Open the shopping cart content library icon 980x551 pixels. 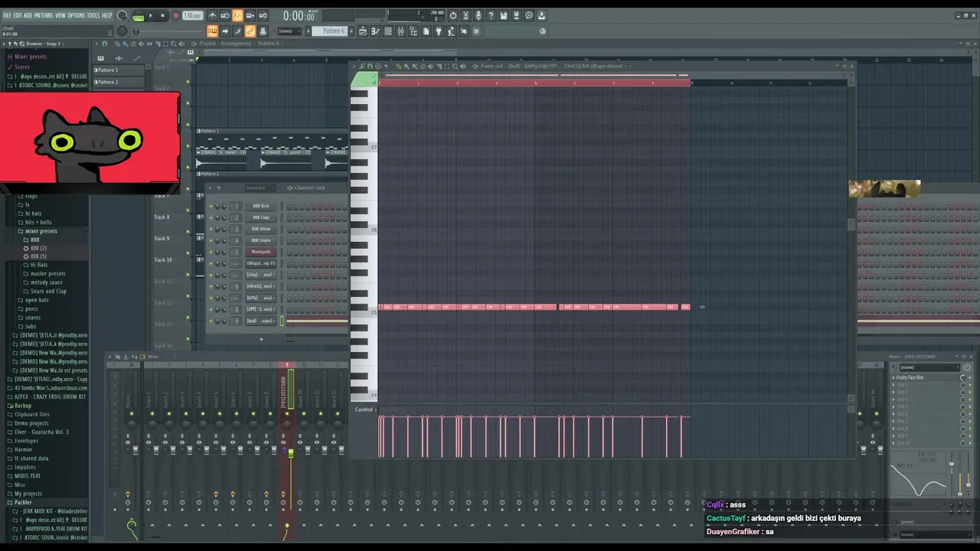point(476,31)
